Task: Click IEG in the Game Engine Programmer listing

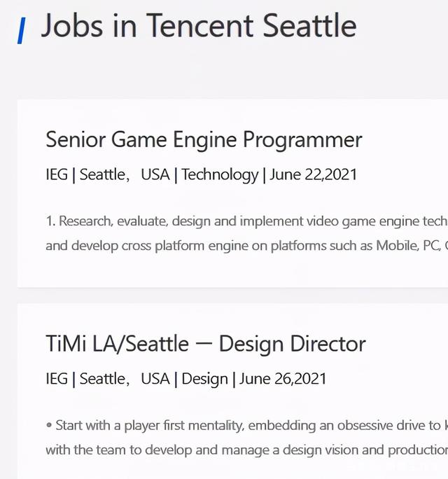Action: (x=56, y=174)
